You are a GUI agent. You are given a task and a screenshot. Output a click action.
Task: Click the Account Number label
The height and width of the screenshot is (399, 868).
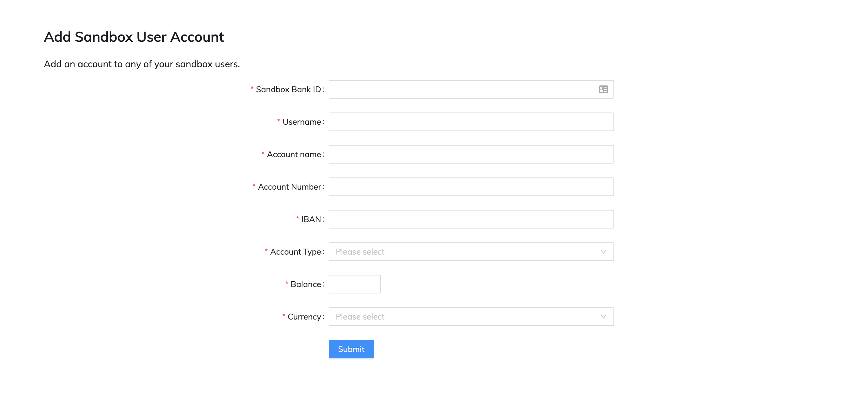click(x=289, y=187)
